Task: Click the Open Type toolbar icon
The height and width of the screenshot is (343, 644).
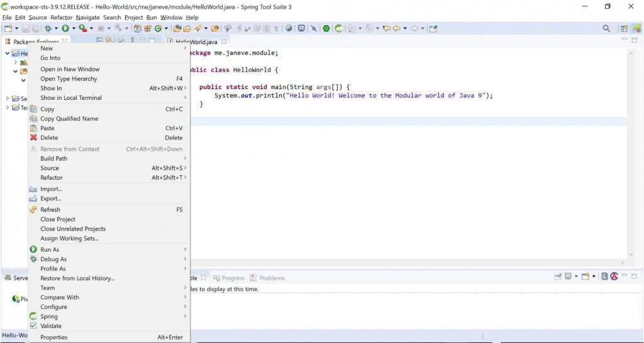Action: [x=177, y=28]
